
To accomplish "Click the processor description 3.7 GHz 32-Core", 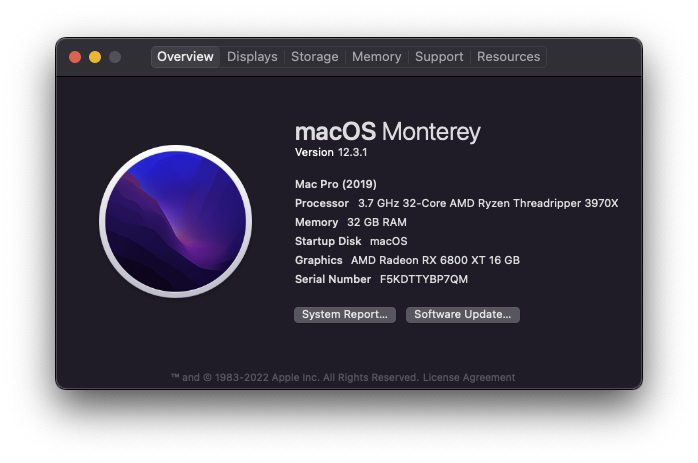I will click(402, 203).
